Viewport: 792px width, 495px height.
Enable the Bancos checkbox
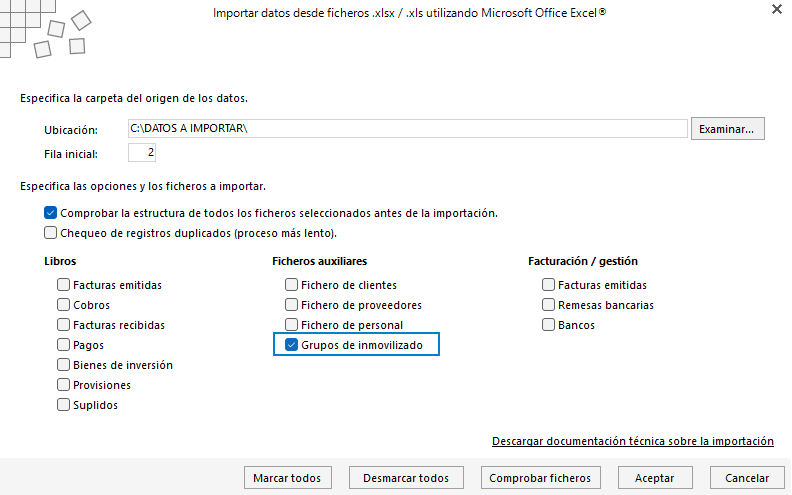[549, 325]
